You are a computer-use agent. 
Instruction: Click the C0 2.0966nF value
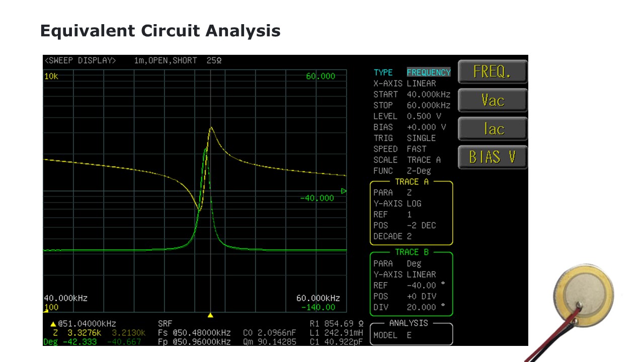pos(270,333)
